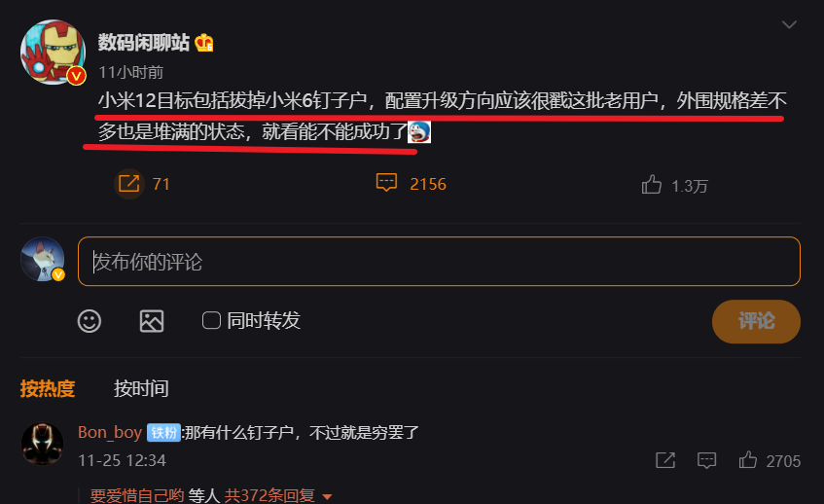Open the emoji picker smiley icon
The image size is (824, 504).
[x=90, y=320]
